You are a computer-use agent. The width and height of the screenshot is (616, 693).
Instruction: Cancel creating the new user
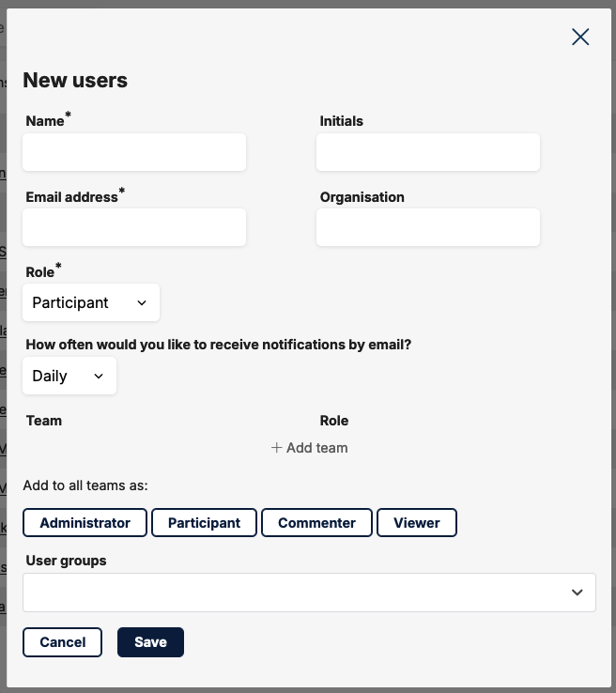click(62, 642)
